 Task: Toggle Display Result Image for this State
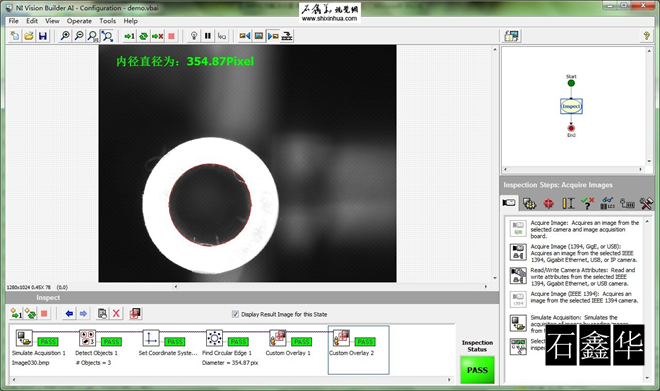coord(235,314)
